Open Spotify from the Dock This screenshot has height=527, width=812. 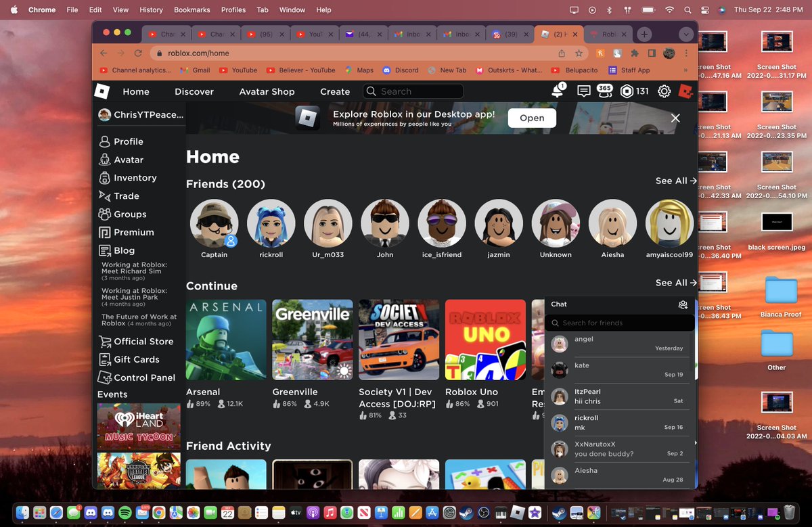(125, 513)
